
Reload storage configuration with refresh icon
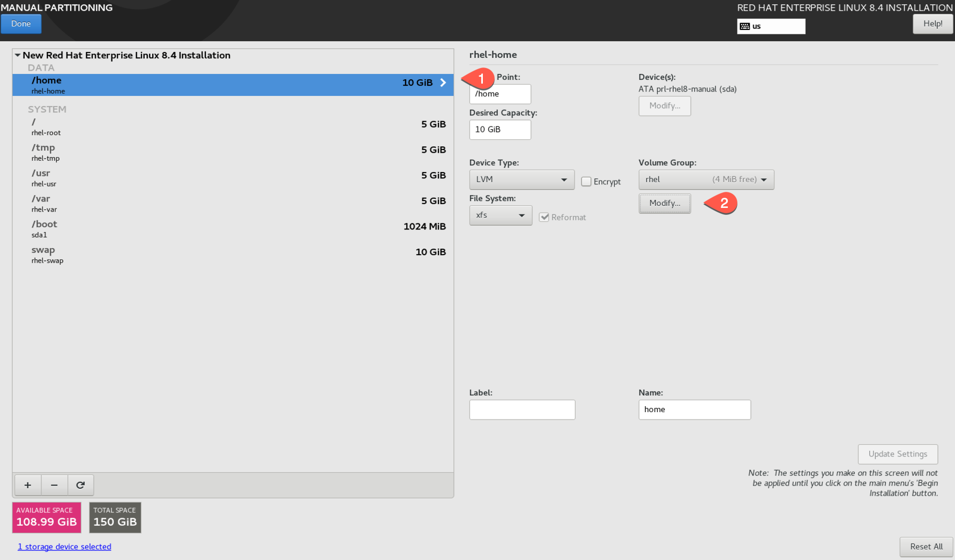(80, 485)
